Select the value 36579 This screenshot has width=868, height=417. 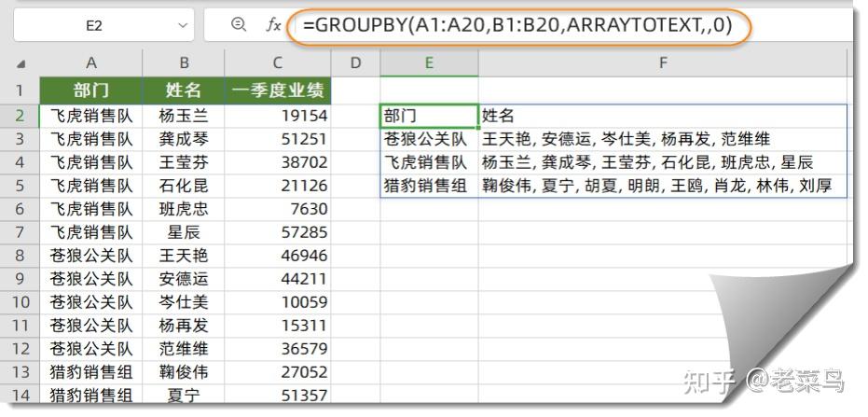click(278, 348)
